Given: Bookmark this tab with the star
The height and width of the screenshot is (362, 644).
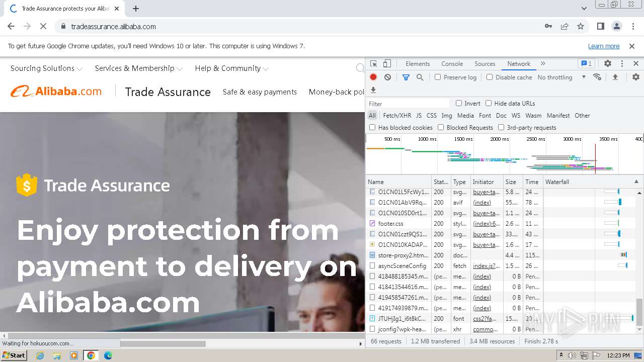Looking at the screenshot, I should [x=581, y=26].
